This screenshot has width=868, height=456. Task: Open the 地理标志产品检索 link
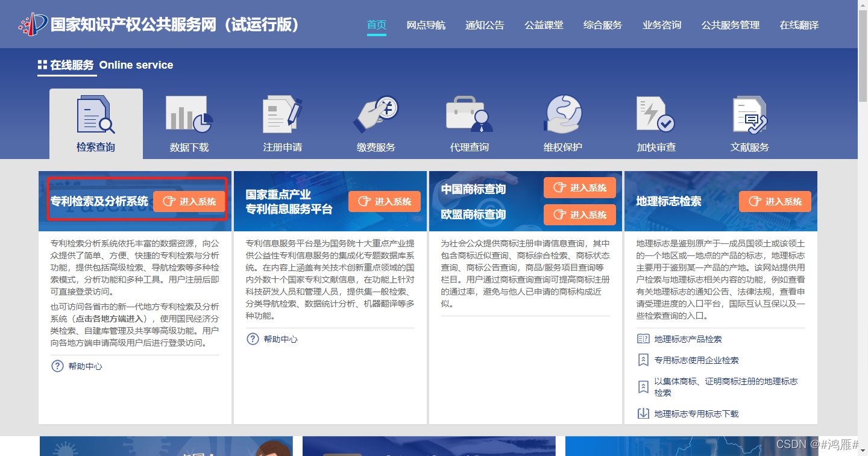688,339
